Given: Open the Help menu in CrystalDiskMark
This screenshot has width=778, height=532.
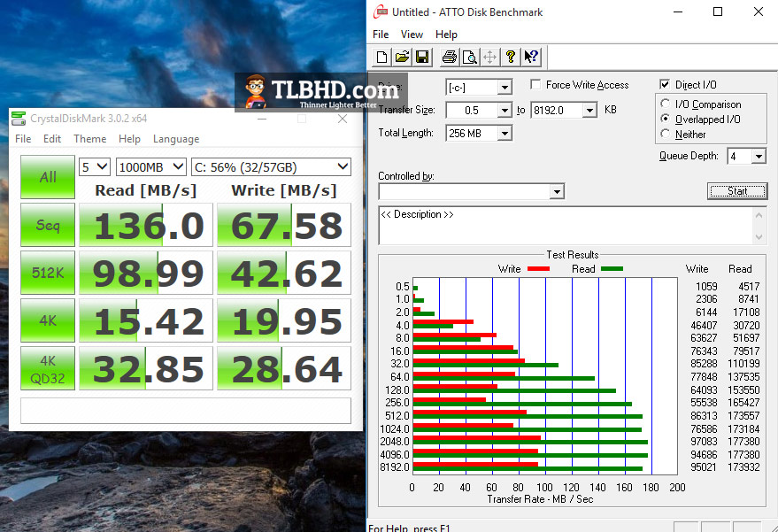Looking at the screenshot, I should point(129,139).
